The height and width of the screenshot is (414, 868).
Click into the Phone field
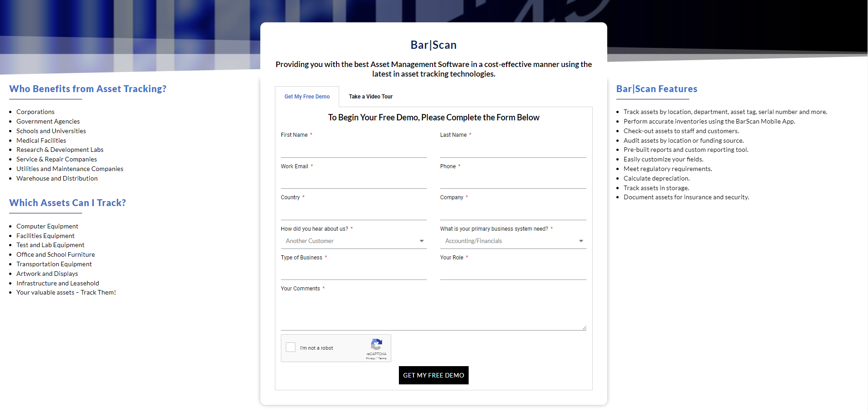tap(513, 181)
